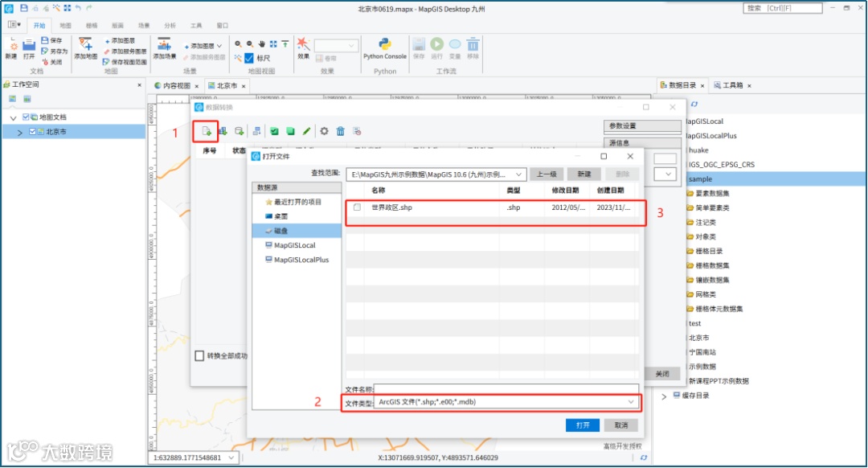
Task: Expand the 缓存目录 node
Action: (x=665, y=396)
